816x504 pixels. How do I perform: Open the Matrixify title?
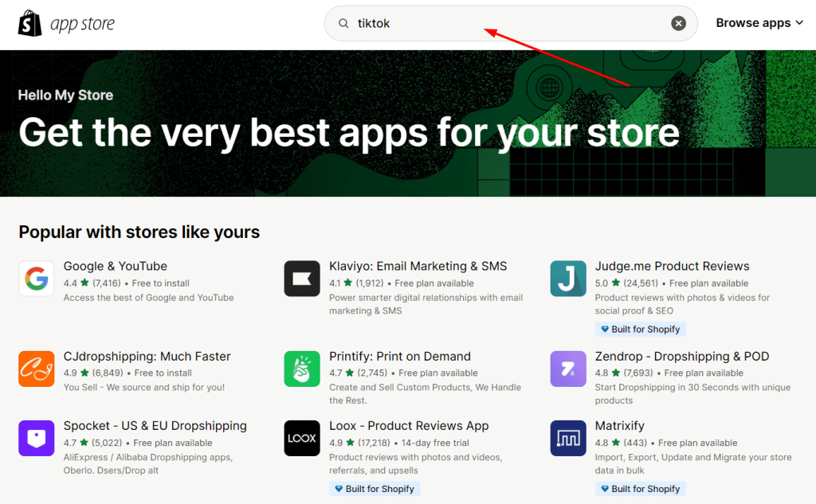619,425
